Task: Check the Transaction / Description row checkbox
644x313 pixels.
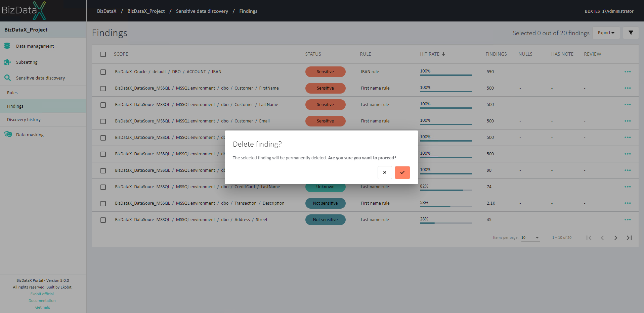Action: pos(103,204)
